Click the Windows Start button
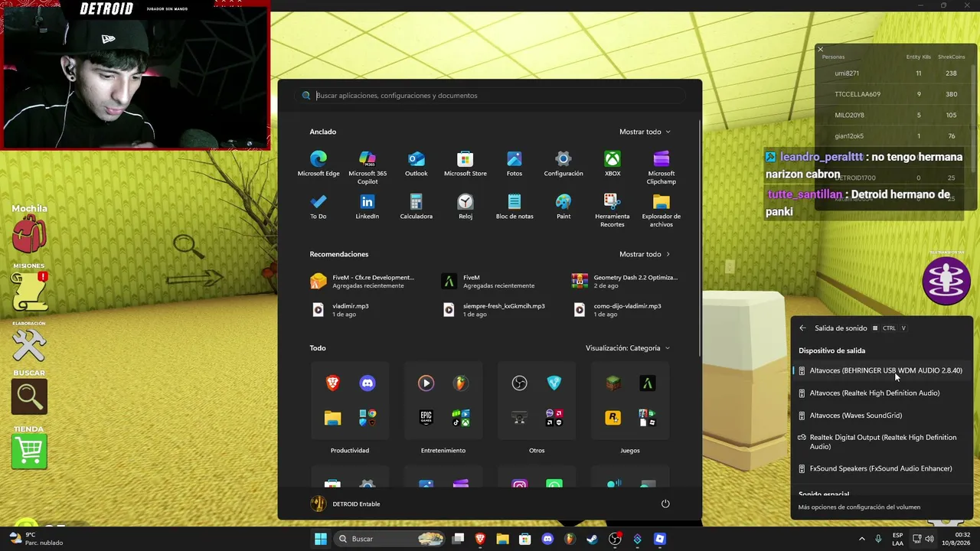 point(321,539)
